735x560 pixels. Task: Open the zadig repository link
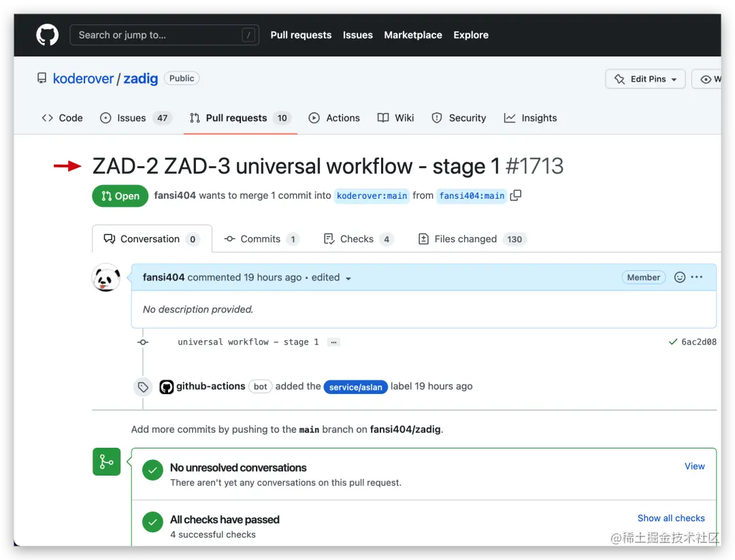(x=141, y=78)
